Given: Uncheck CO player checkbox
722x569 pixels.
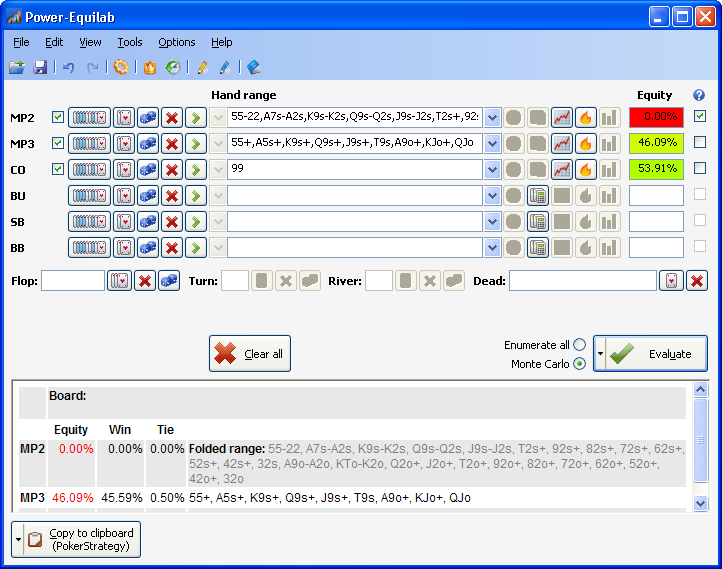Looking at the screenshot, I should (x=58, y=169).
